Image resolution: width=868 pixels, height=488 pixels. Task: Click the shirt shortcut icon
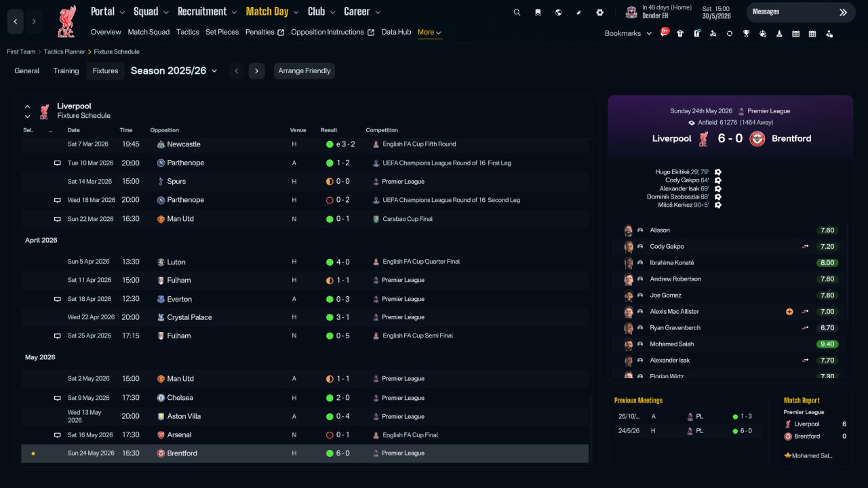[680, 33]
